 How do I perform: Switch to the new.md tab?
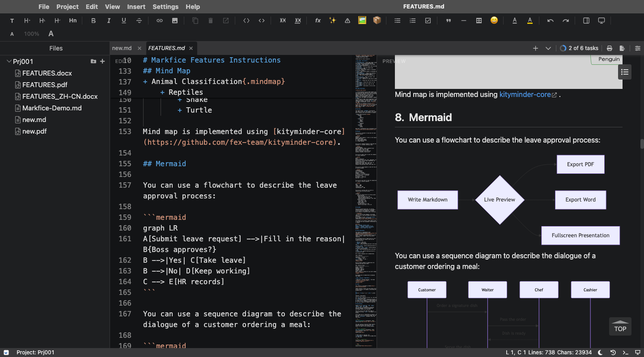pyautogui.click(x=122, y=48)
